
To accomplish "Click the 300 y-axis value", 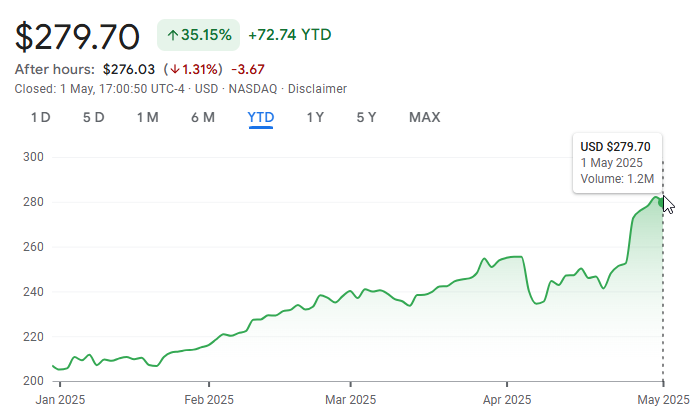I will coord(33,157).
